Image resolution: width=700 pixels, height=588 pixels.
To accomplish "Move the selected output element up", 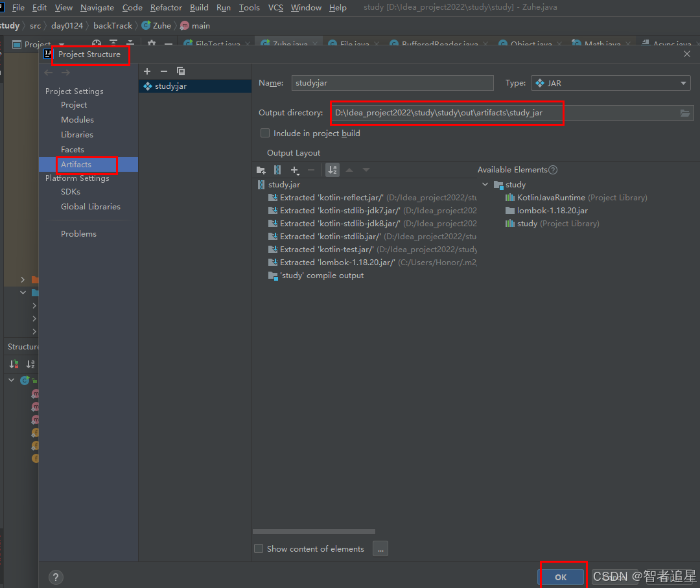I will point(349,170).
